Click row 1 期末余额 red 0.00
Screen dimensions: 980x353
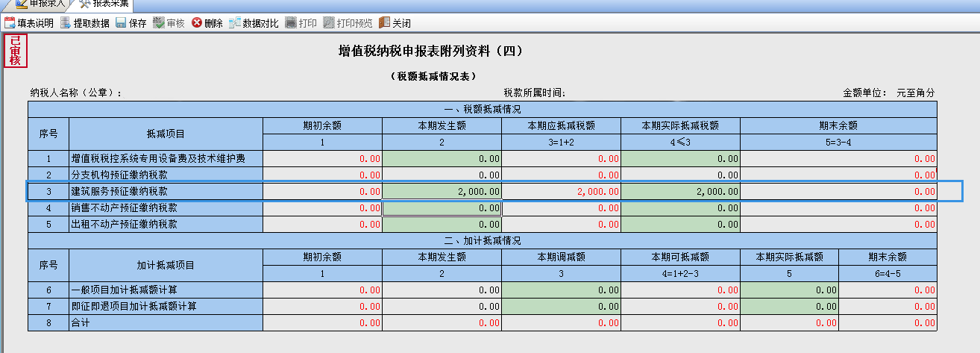coord(838,158)
